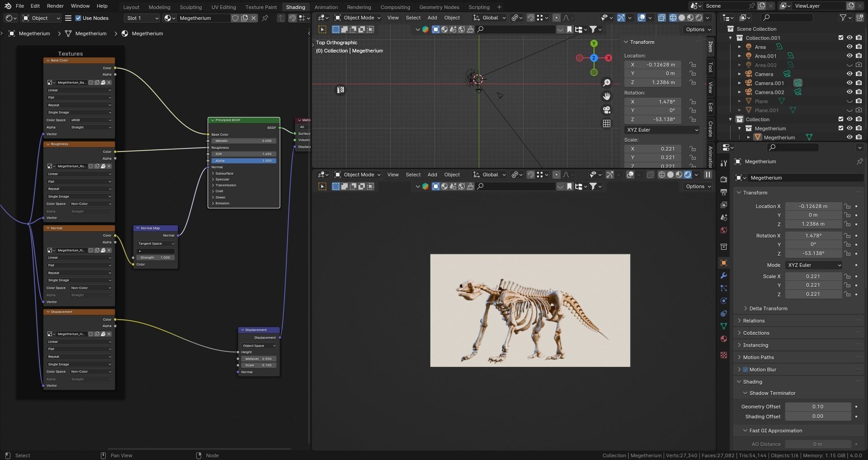Switch to the Compositing workspace tab
Viewport: 868px width, 460px height.
point(395,7)
